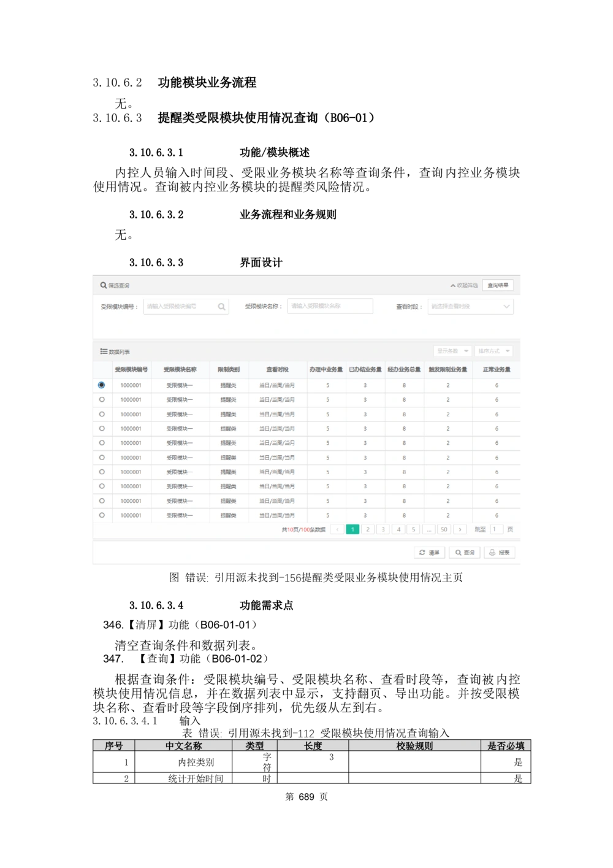Open the 排序方式 dropdown
Image resolution: width=613 pixels, height=868 pixels.
[x=494, y=351]
